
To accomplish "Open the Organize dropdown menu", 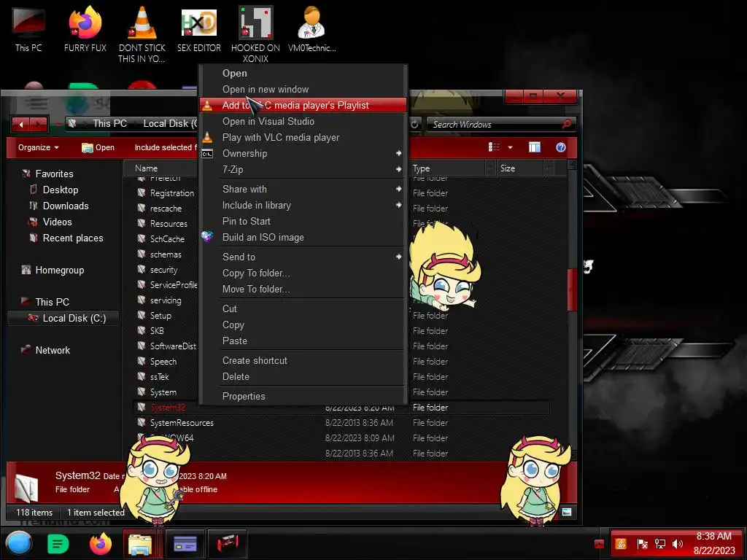I will [38, 147].
